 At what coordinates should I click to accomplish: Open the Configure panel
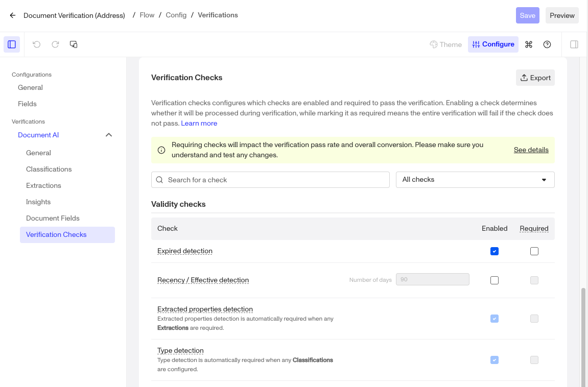point(493,44)
